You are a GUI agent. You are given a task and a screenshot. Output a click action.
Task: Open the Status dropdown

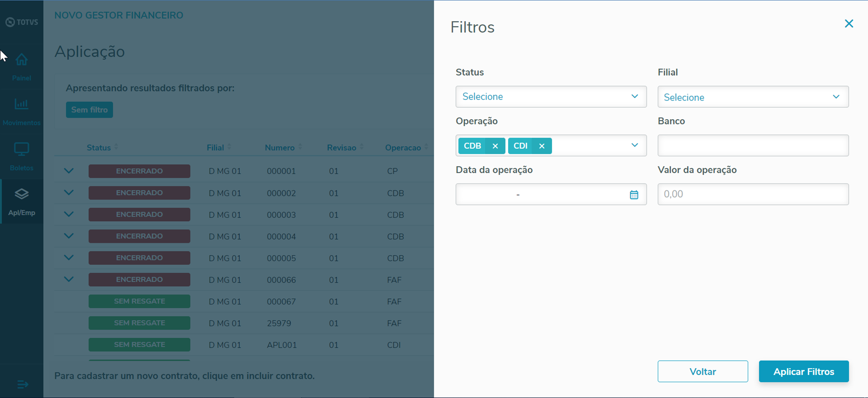click(x=550, y=97)
